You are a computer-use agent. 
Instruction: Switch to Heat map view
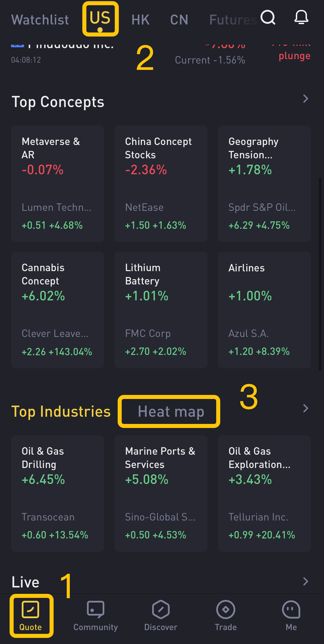pos(171,411)
